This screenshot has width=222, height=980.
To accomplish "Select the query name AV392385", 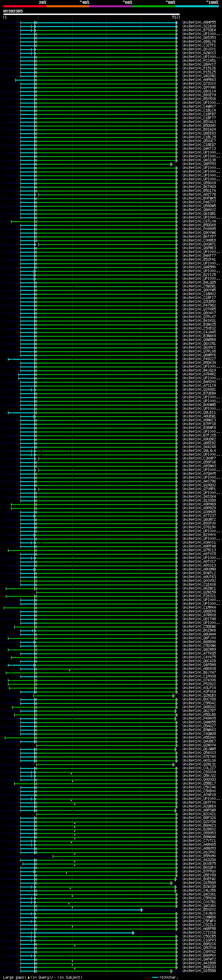I will point(13,11).
